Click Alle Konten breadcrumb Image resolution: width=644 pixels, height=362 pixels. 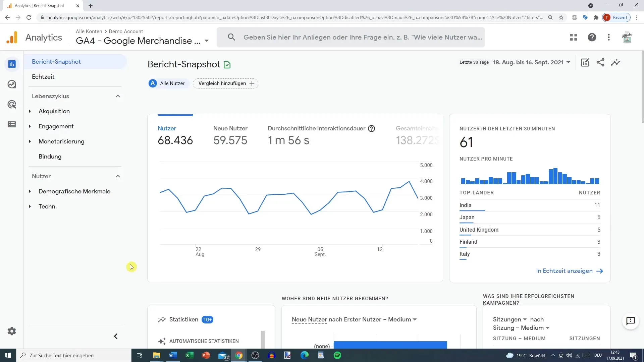tap(89, 31)
